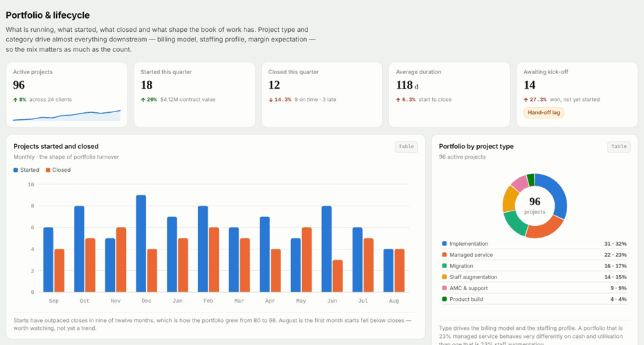Select the Migration row label
This screenshot has height=345, width=644.
[x=461, y=266]
